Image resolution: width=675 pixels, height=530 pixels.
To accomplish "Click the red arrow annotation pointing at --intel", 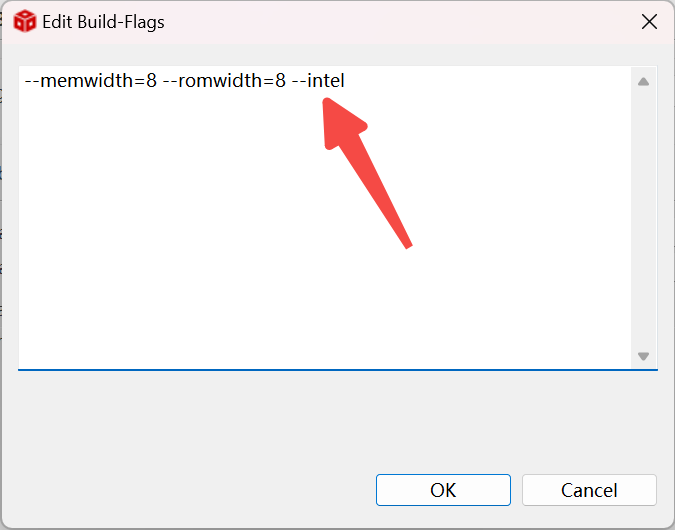I will point(362,166).
